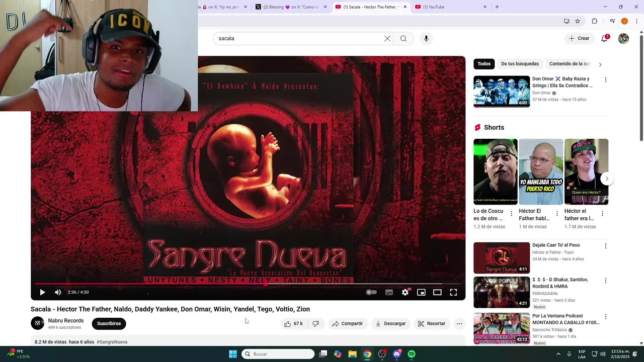The width and height of the screenshot is (644, 362).
Task: Start voice search with microphone
Action: point(426,38)
